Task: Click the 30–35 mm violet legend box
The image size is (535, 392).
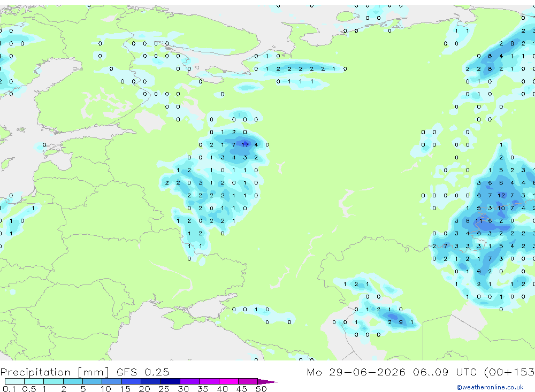Action: (190, 381)
